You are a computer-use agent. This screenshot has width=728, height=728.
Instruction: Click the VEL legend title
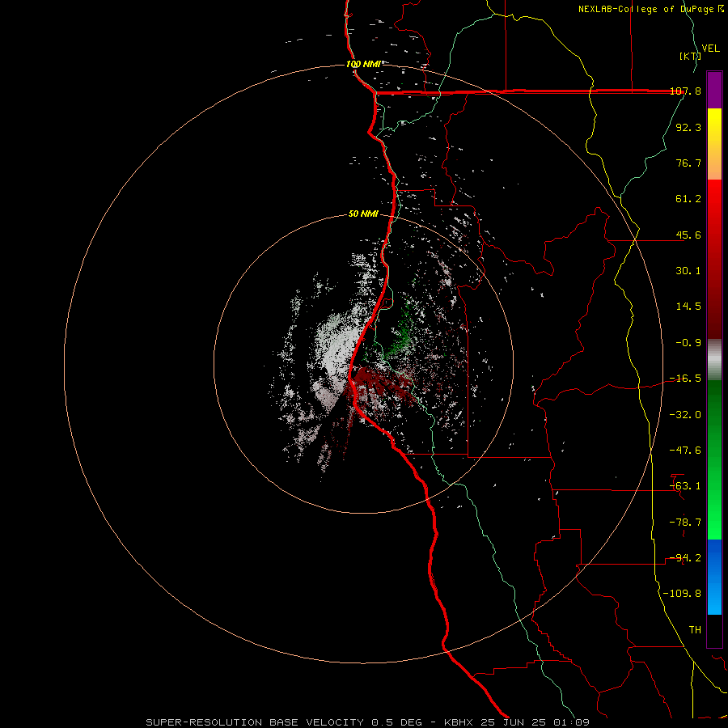(x=711, y=49)
